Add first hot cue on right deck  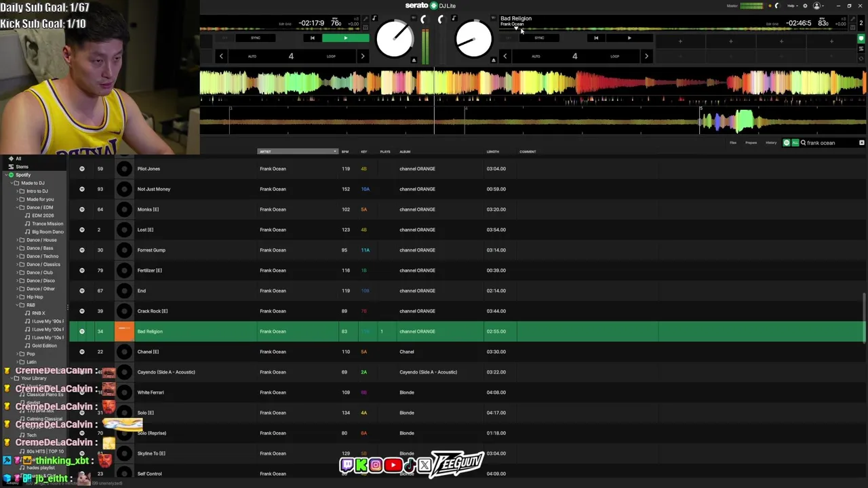[680, 41]
